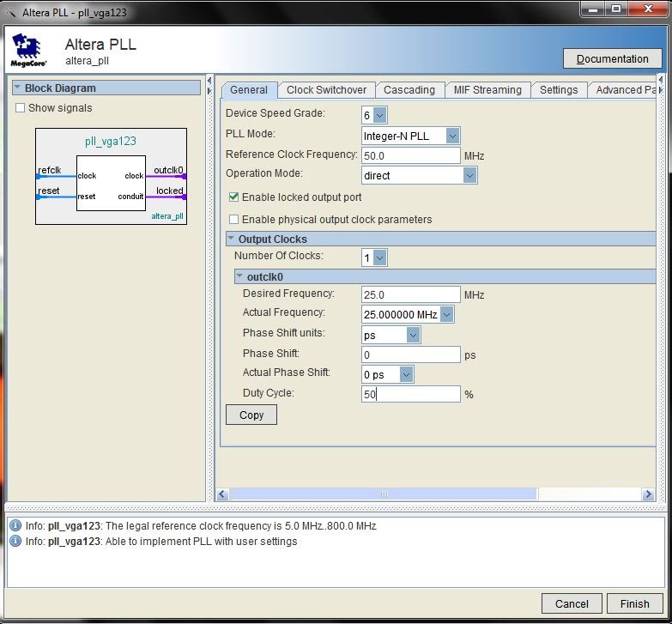Click Phase Shift input field
This screenshot has width=672, height=624.
coord(411,354)
